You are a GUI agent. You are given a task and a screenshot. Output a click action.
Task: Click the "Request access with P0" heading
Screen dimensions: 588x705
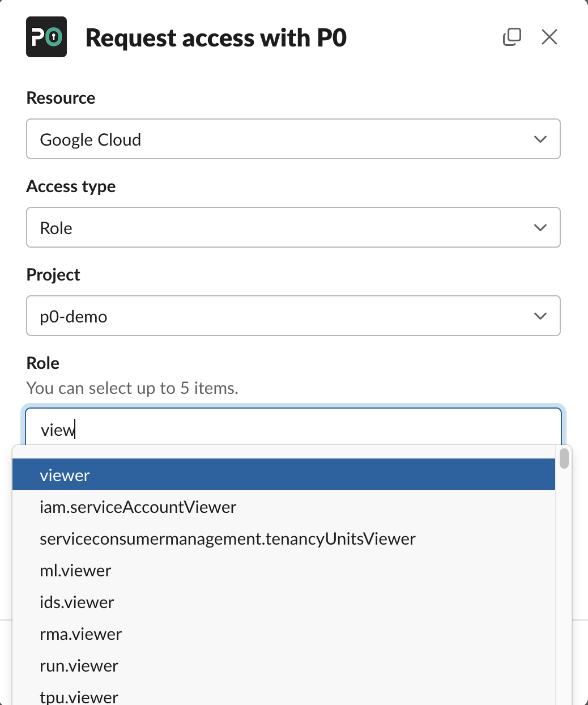216,38
